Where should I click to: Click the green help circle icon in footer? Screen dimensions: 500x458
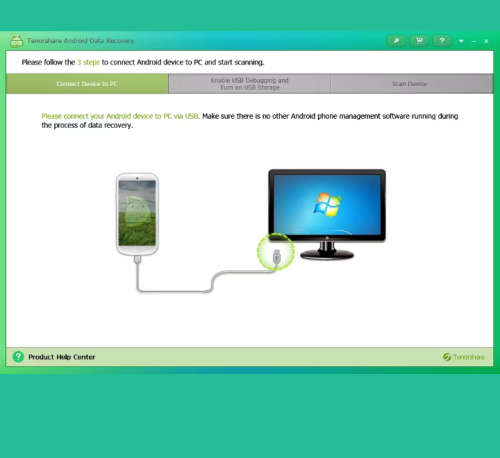[18, 357]
